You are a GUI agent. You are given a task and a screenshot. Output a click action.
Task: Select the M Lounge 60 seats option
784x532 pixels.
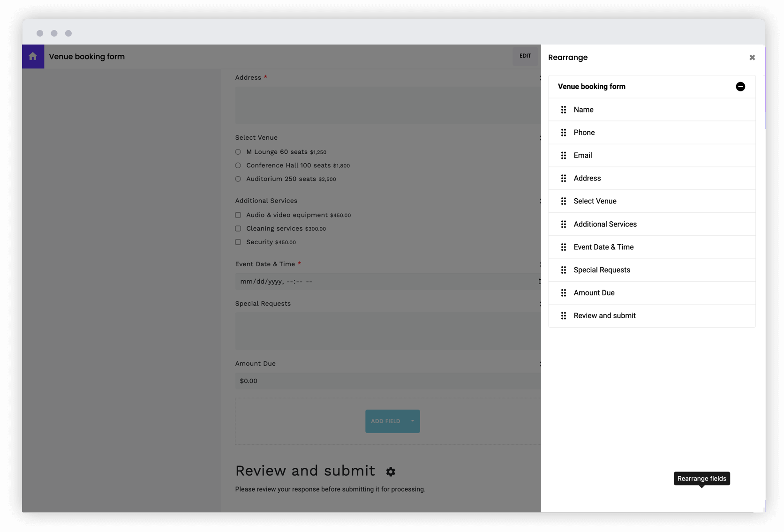point(238,152)
